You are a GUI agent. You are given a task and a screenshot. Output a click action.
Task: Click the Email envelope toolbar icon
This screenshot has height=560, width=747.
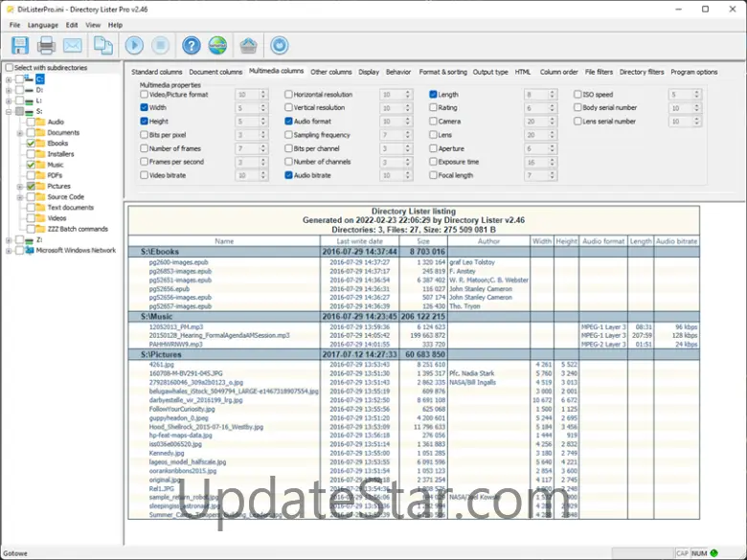coord(73,46)
